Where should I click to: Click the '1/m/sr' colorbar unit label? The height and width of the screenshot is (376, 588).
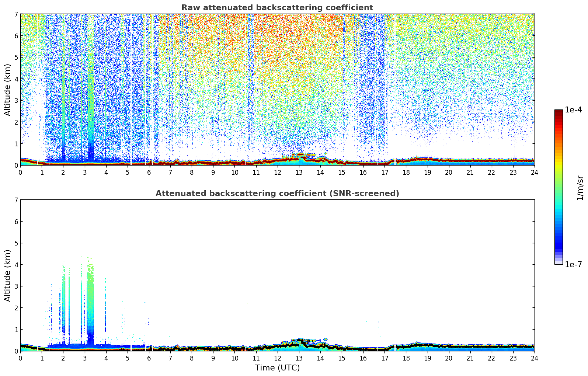[580, 187]
